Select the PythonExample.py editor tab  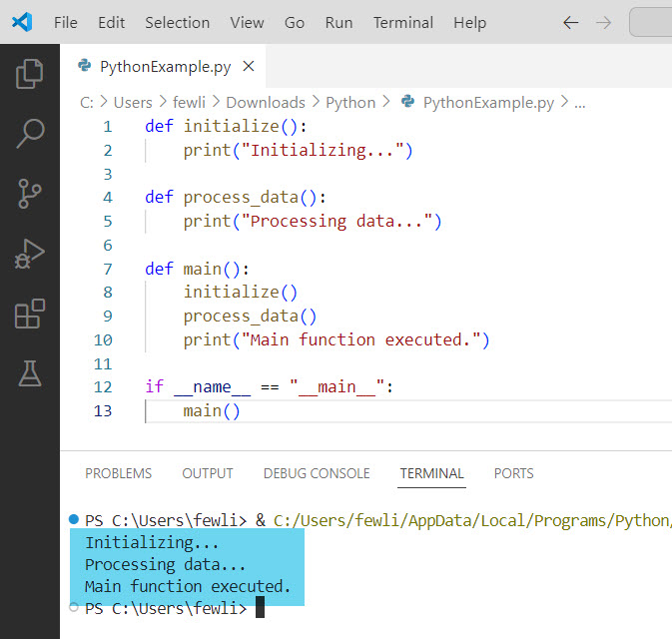(163, 67)
